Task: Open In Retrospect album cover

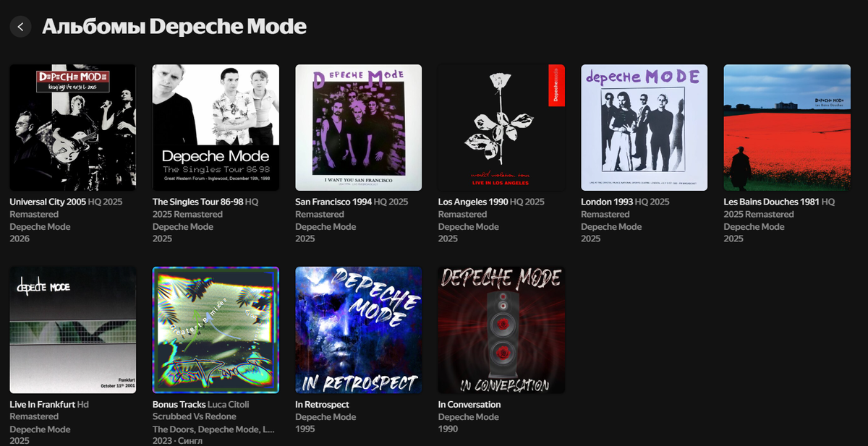Action: tap(358, 330)
